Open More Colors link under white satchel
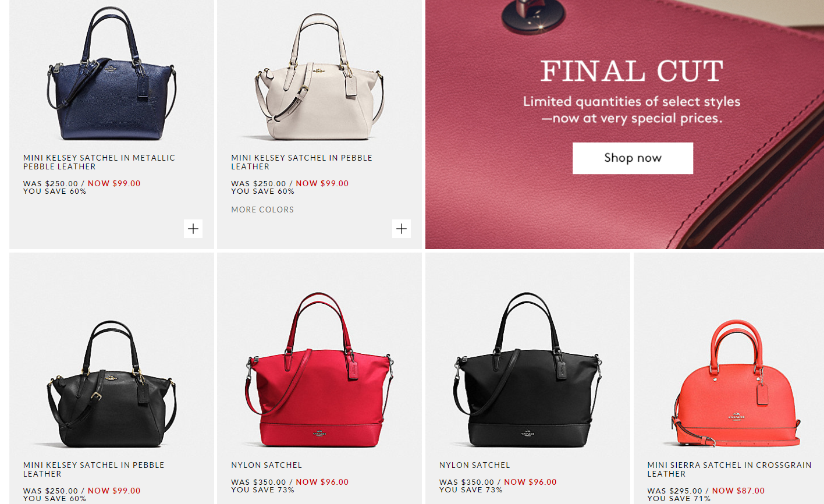The image size is (824, 504). coord(262,210)
